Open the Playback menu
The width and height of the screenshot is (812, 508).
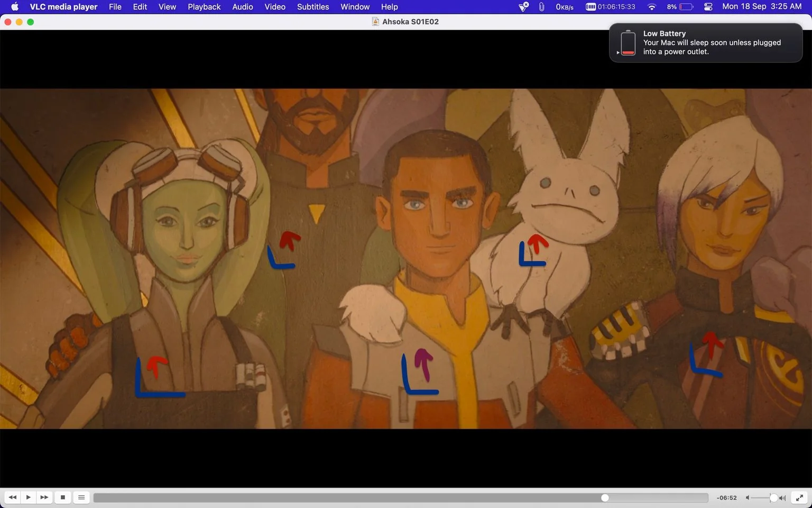point(204,7)
